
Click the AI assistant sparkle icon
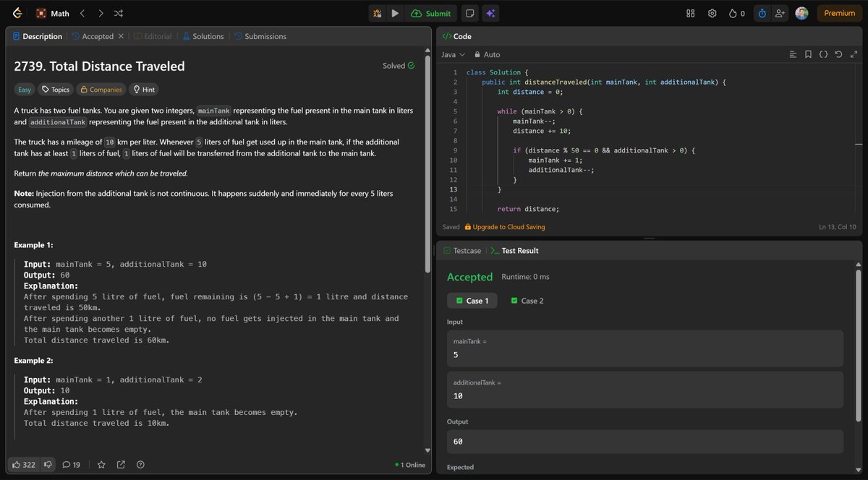point(491,13)
